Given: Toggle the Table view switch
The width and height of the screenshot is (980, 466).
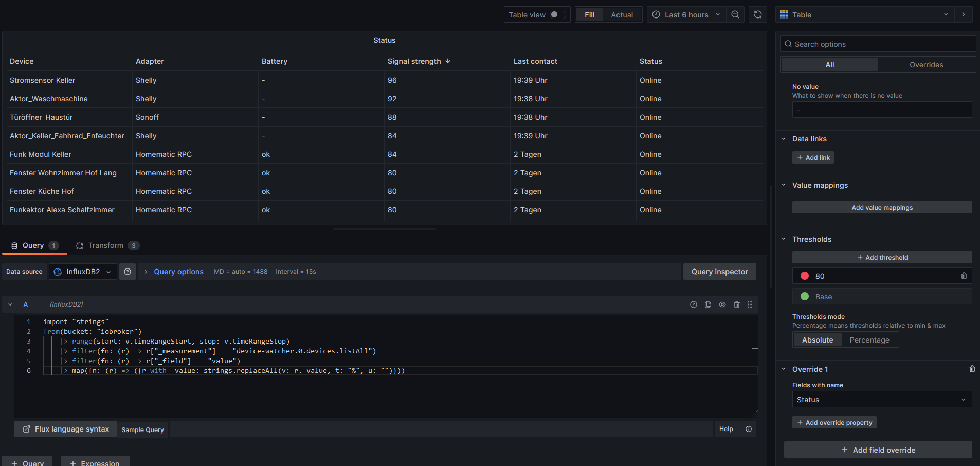Looking at the screenshot, I should [558, 15].
